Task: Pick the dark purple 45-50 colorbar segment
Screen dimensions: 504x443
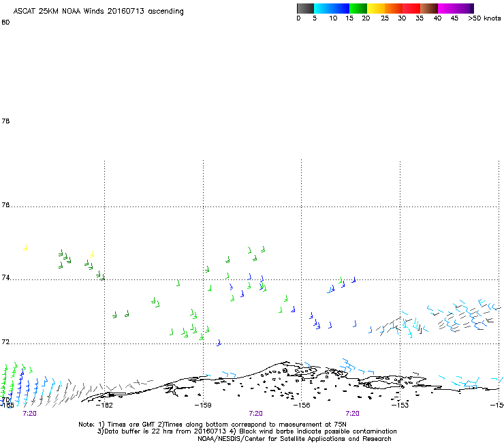Action: (x=464, y=8)
